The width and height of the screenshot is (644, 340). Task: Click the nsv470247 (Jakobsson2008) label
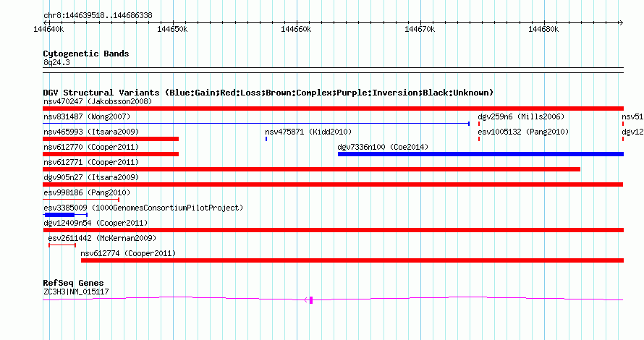98,101
